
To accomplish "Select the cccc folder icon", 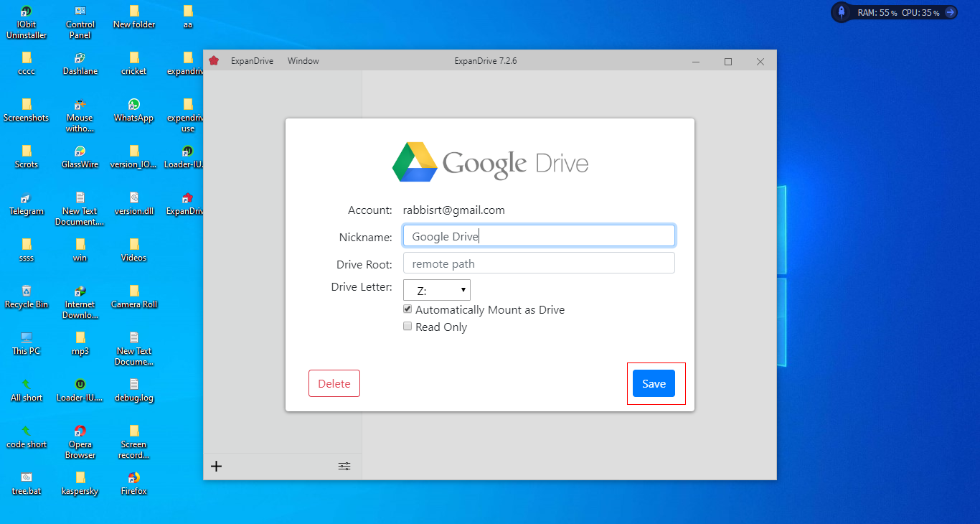I will (27, 58).
